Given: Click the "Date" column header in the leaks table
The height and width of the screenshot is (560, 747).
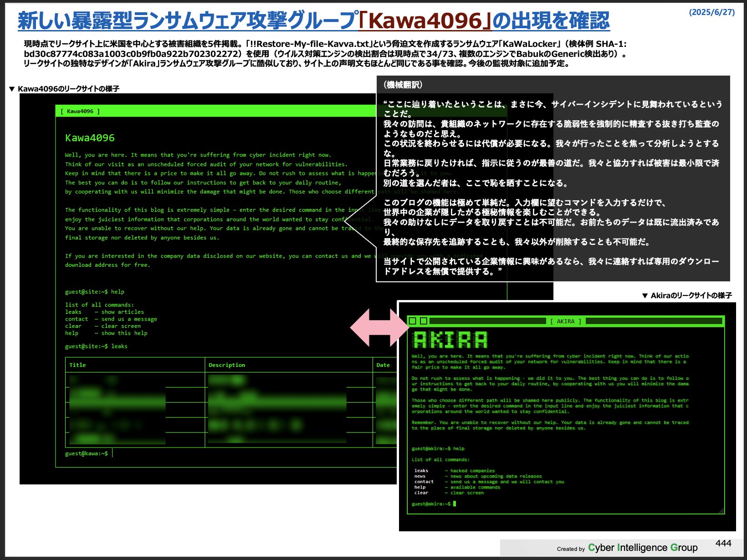Looking at the screenshot, I should tap(383, 365).
